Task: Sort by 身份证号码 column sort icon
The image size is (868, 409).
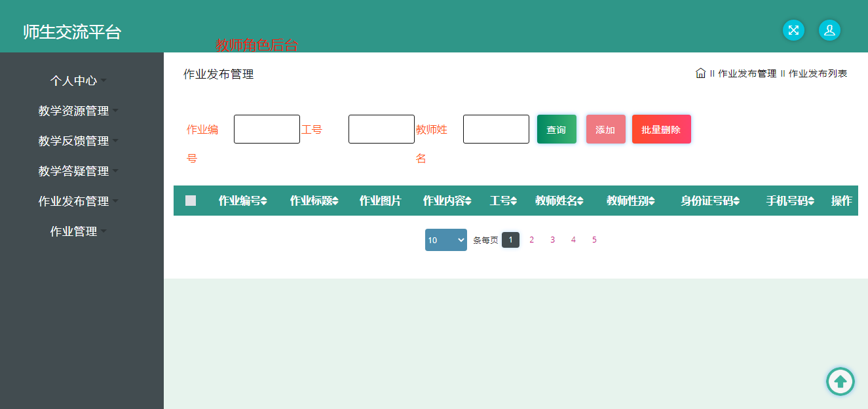Action: pyautogui.click(x=736, y=201)
